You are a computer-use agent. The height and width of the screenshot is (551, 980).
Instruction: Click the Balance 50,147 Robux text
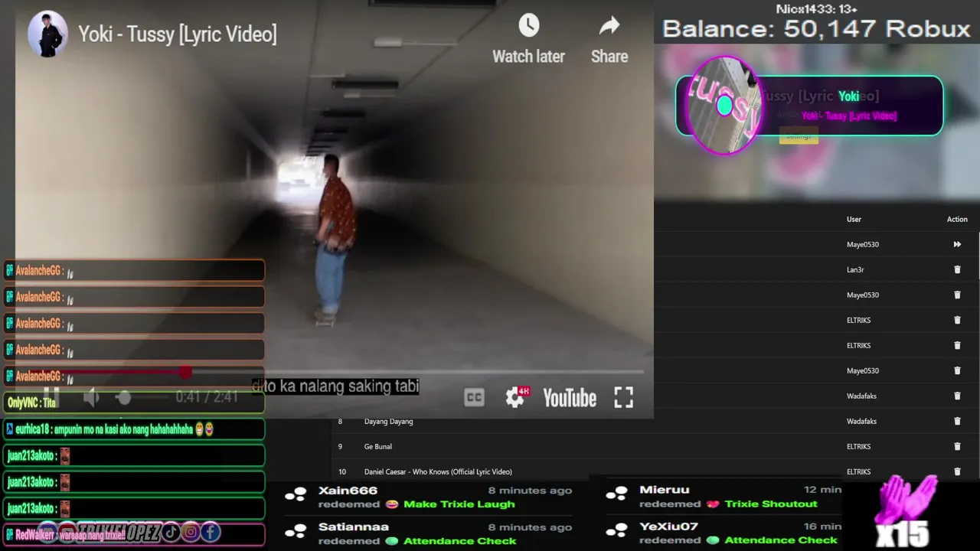(x=816, y=29)
